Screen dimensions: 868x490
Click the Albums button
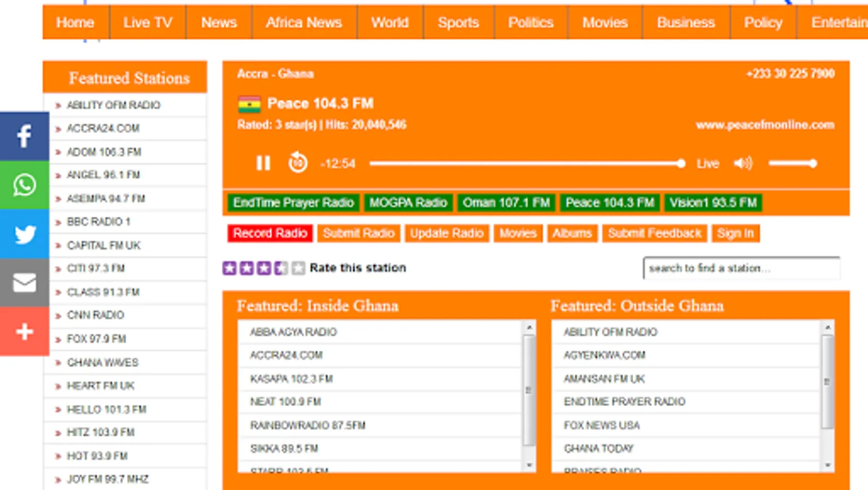[572, 233]
